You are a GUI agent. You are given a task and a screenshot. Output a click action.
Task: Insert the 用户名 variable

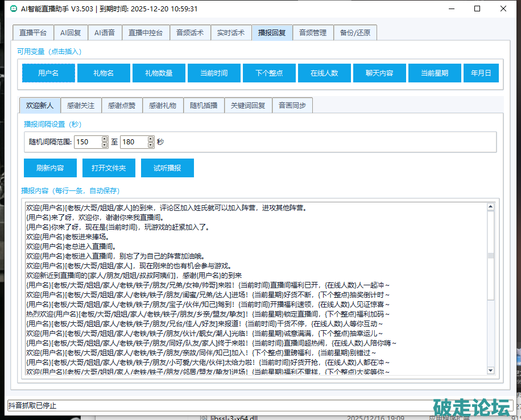click(48, 73)
